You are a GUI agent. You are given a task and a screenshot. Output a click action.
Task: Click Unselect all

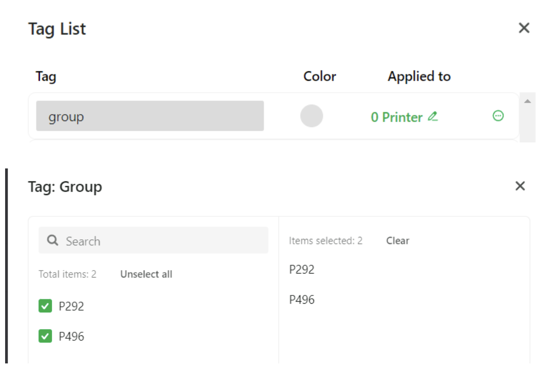click(146, 274)
